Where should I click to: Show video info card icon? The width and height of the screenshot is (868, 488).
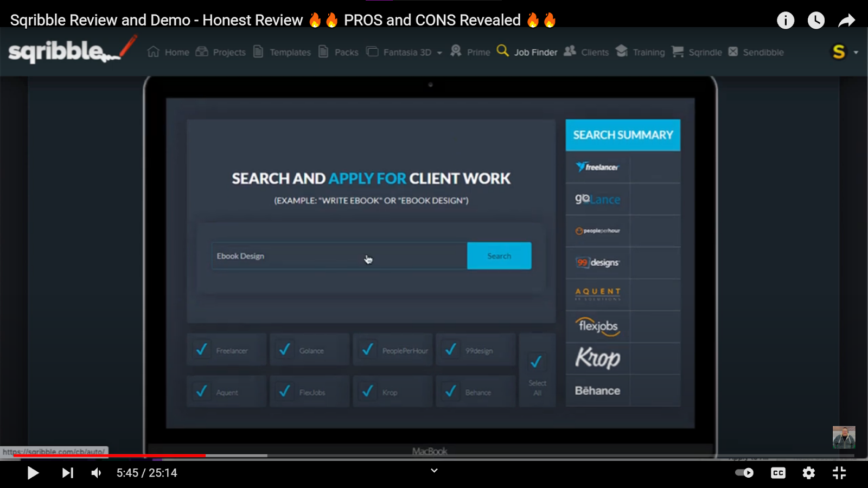click(x=786, y=21)
